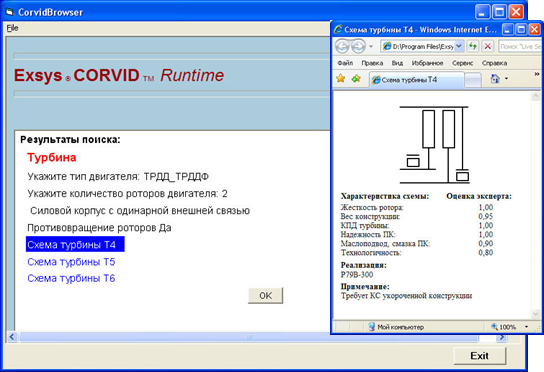Select the Схема турбины Т4 tab
The height and width of the screenshot is (372, 544).
coord(416,79)
